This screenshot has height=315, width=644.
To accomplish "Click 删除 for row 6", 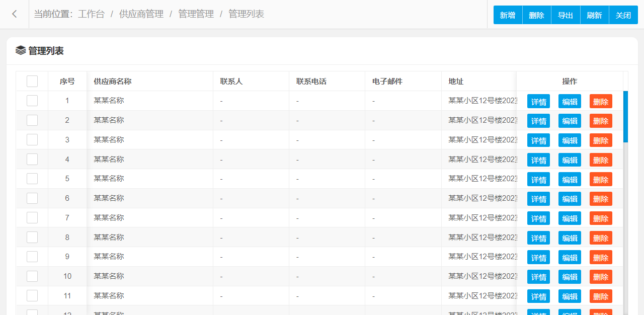I will [601, 199].
